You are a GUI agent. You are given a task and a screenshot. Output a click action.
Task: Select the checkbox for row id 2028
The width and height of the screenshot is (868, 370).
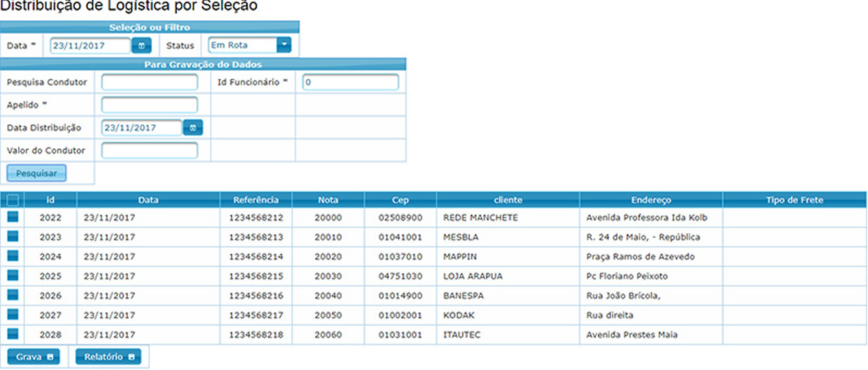tap(13, 334)
